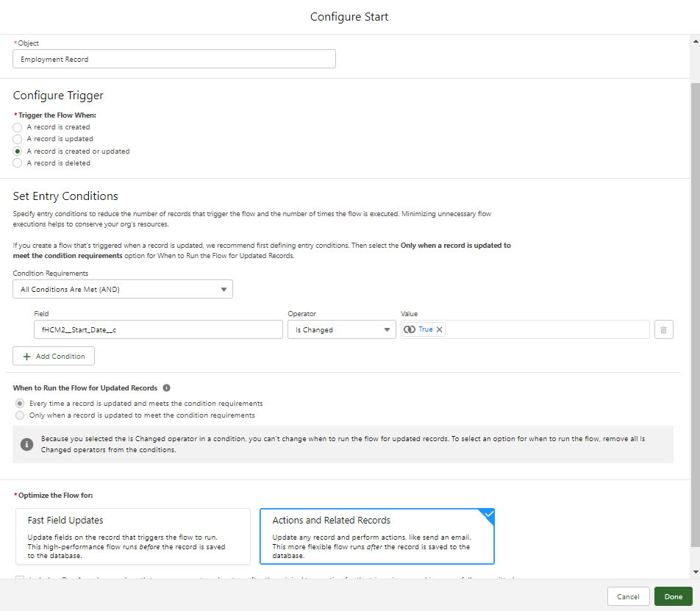Click the scrollbar down arrow

(695, 571)
